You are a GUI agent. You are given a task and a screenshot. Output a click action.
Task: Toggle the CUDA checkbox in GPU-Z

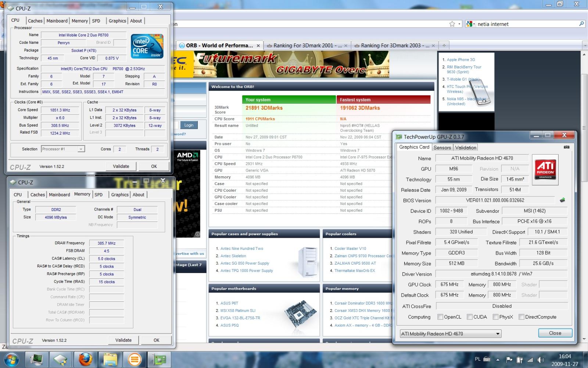click(469, 317)
